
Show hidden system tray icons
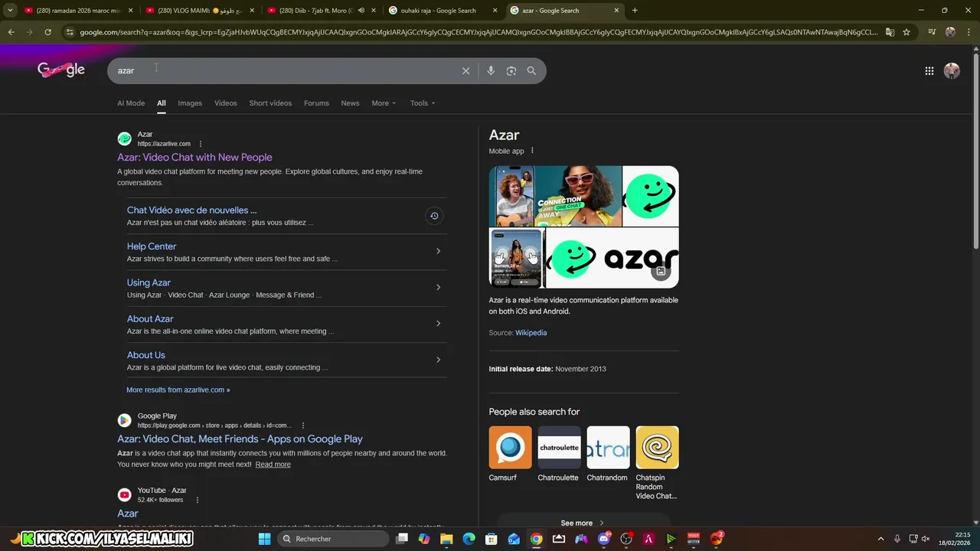tap(880, 539)
